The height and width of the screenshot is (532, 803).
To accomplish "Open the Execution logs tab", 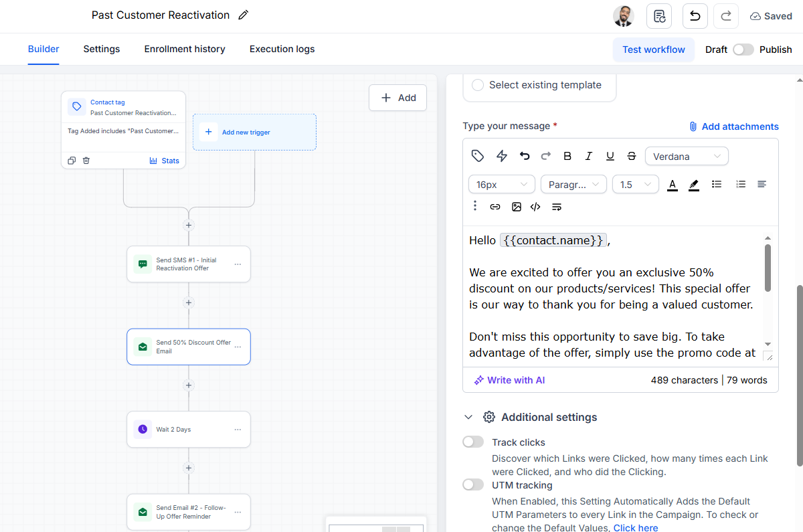I will 282,49.
